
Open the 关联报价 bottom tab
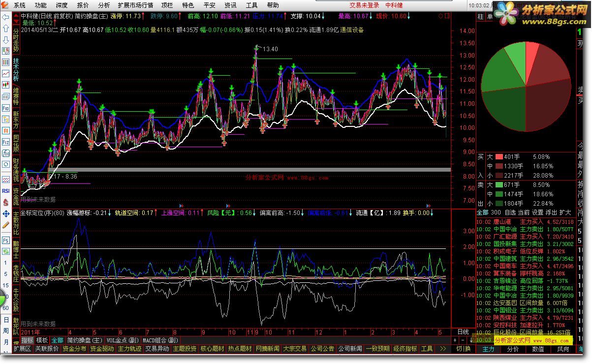pos(47,349)
